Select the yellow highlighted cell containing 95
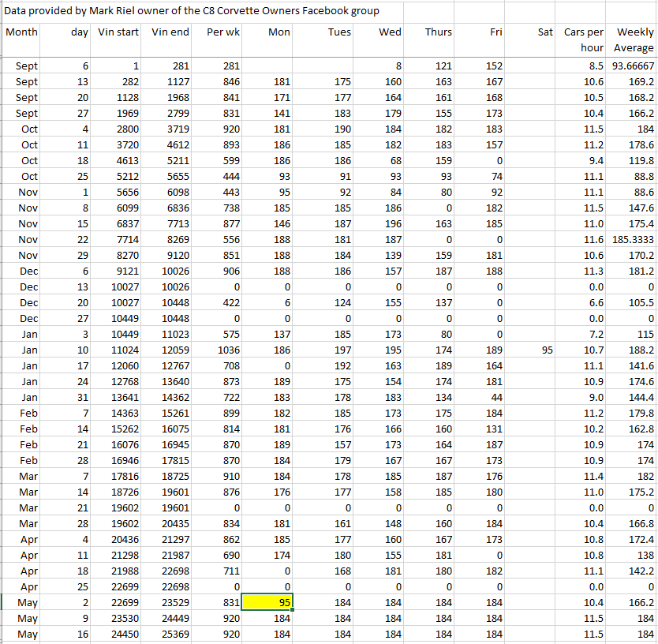 click(x=267, y=602)
